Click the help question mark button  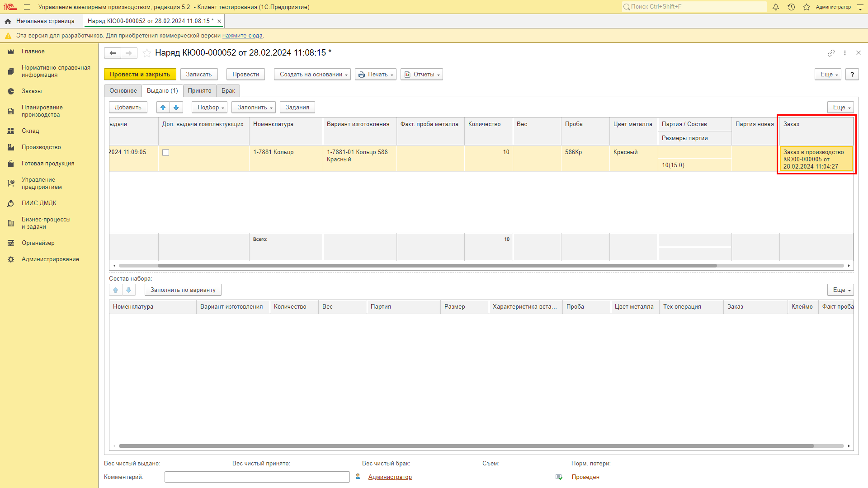(852, 75)
